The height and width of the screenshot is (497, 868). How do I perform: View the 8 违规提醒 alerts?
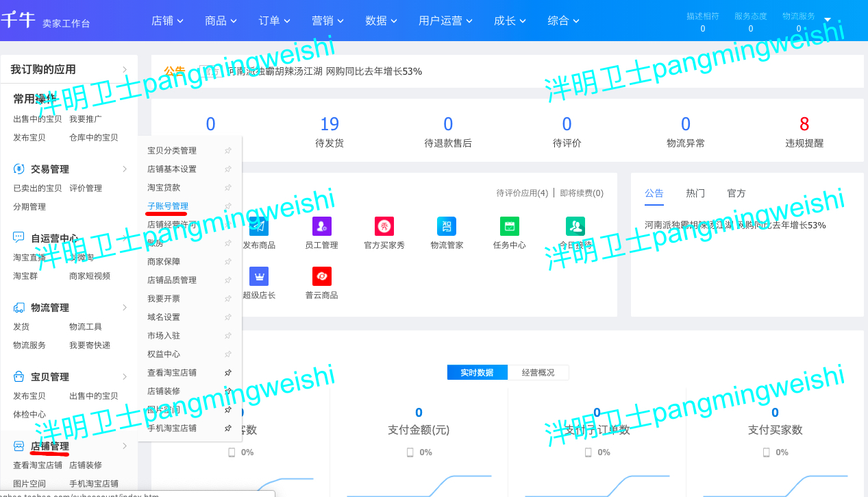point(804,123)
